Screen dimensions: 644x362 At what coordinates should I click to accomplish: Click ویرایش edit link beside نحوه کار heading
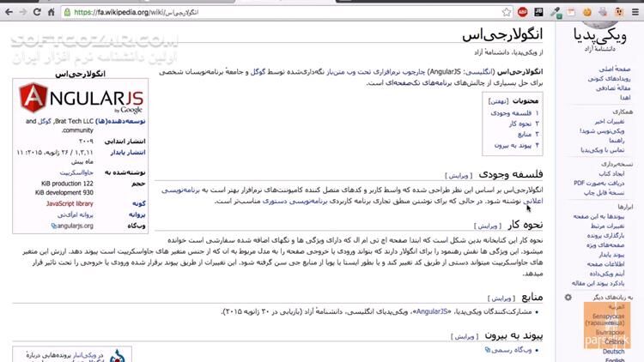488,226
